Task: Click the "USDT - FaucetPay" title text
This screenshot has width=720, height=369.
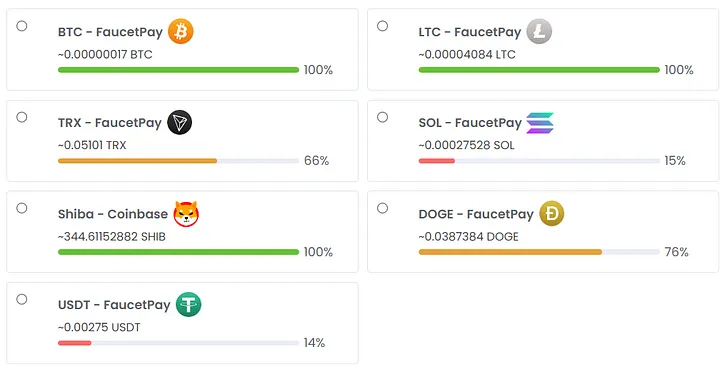Action: coord(114,305)
